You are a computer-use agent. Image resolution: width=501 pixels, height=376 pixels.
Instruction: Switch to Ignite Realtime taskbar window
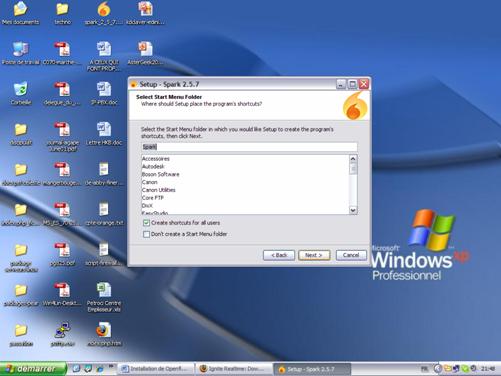[233, 369]
